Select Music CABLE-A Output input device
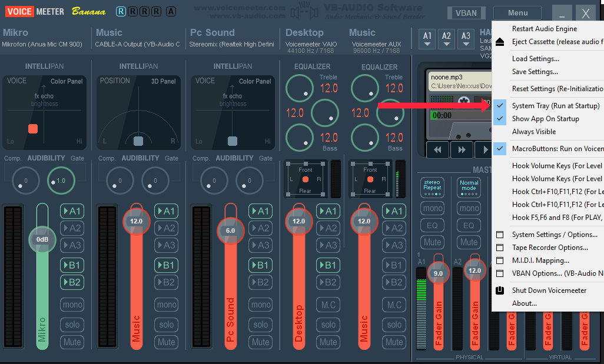Screen dimensions: 604x364 (x=137, y=44)
